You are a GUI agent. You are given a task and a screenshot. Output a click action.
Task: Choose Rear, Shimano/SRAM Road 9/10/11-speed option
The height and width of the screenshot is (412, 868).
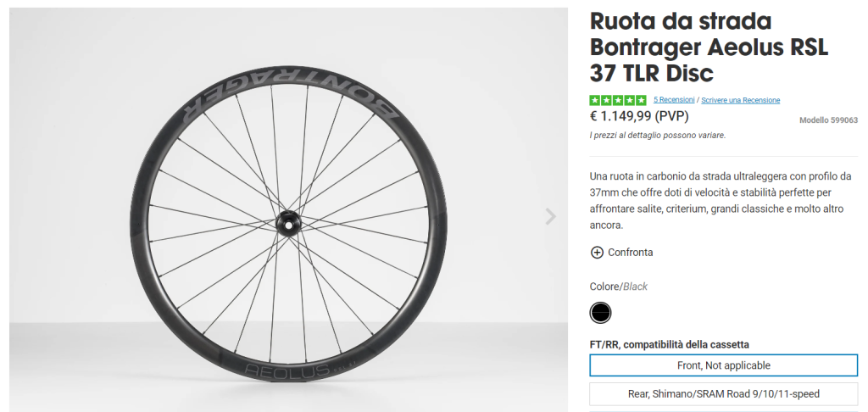tap(723, 393)
